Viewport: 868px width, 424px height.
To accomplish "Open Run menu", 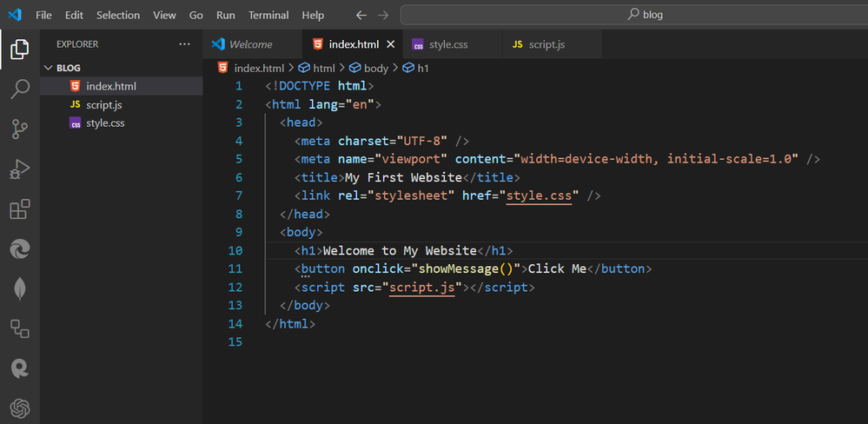I will coord(226,16).
